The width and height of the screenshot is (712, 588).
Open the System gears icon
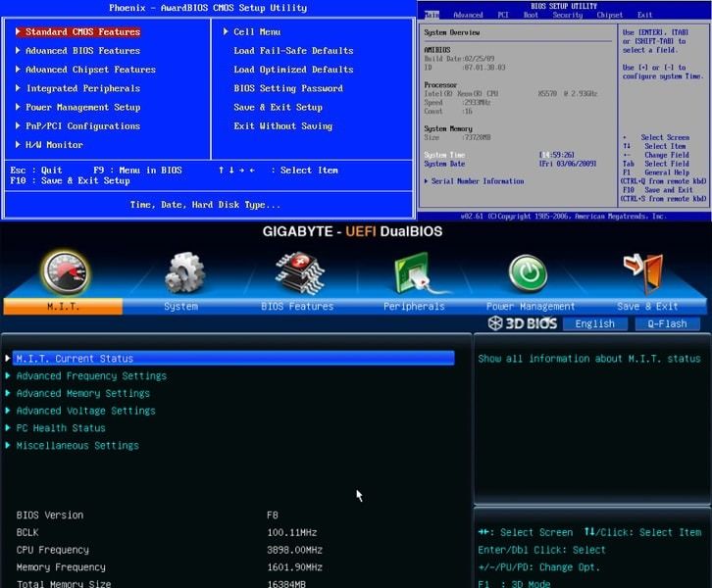click(x=184, y=273)
